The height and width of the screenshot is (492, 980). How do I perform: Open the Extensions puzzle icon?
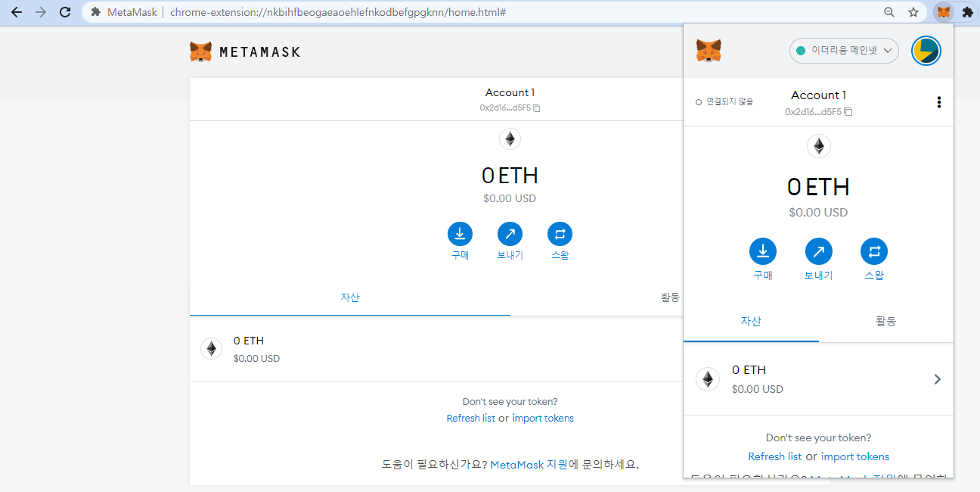(968, 12)
